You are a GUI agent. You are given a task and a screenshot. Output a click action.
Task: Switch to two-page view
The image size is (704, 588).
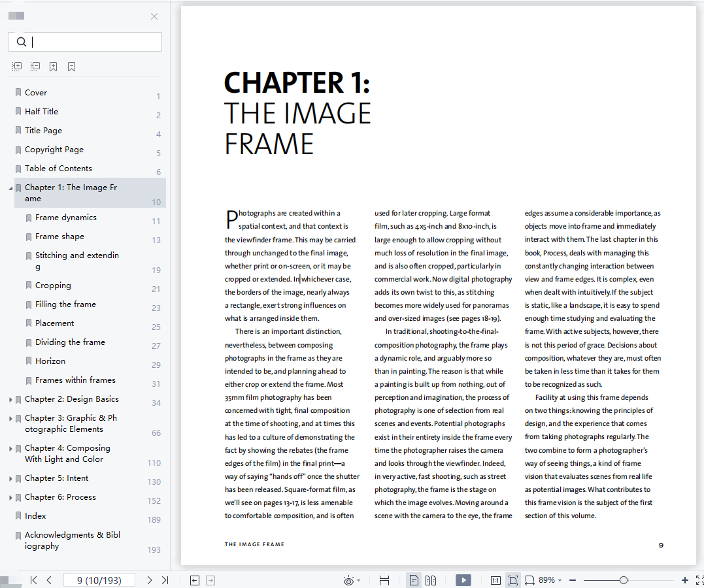[x=431, y=580]
